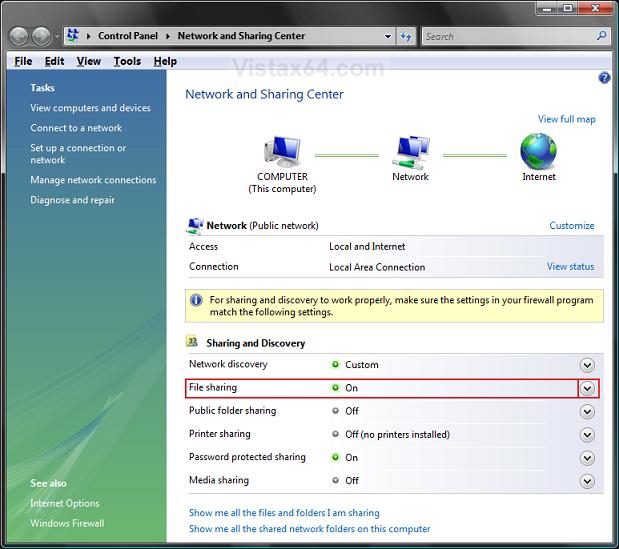The image size is (619, 549).
Task: Click Control Panel in the breadcrumb
Action: 128,36
